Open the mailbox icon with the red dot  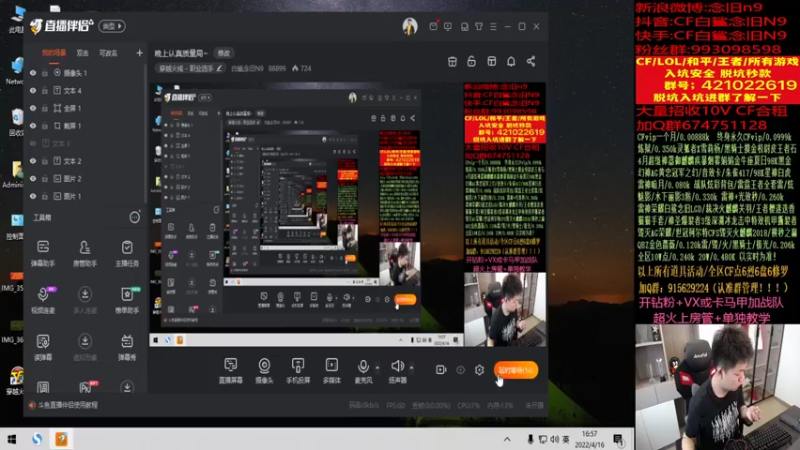point(433,26)
